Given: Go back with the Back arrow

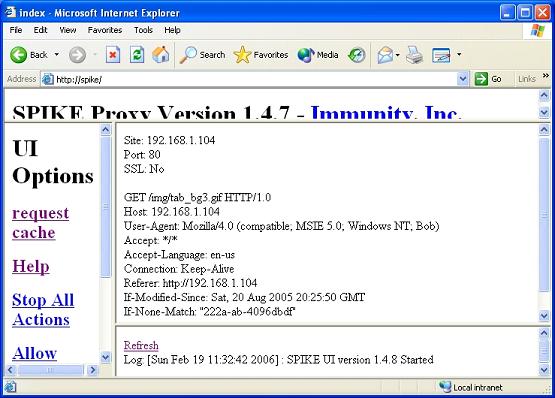Looking at the screenshot, I should (28, 55).
